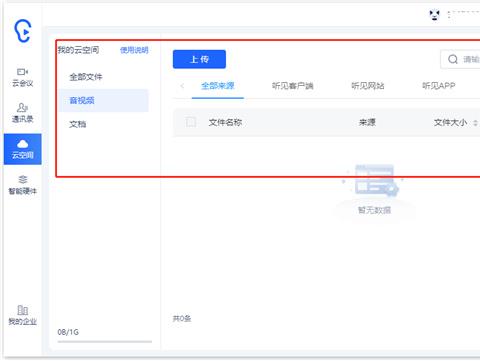The height and width of the screenshot is (361, 480).
Task: Open 我的企业 at sidebar bottom
Action: [23, 315]
